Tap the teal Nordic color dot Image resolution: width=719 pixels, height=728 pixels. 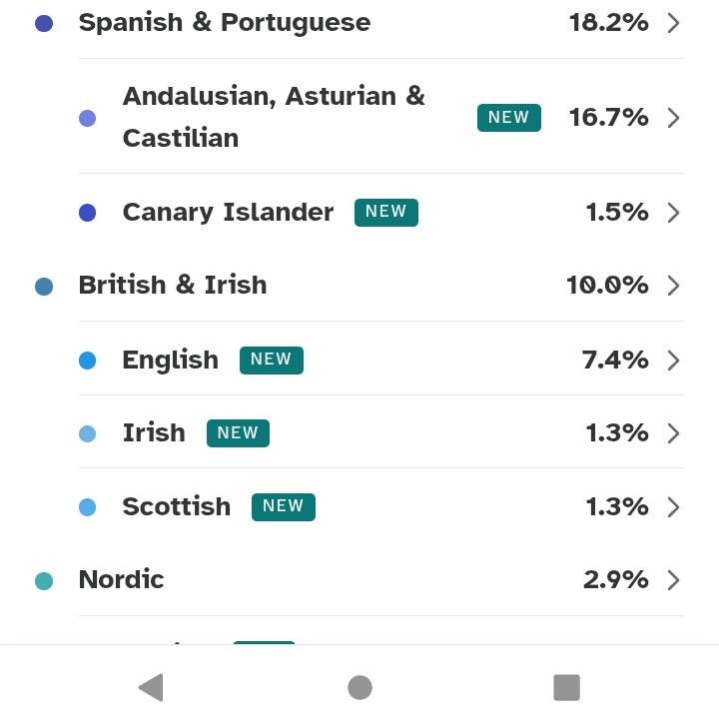click(x=44, y=581)
